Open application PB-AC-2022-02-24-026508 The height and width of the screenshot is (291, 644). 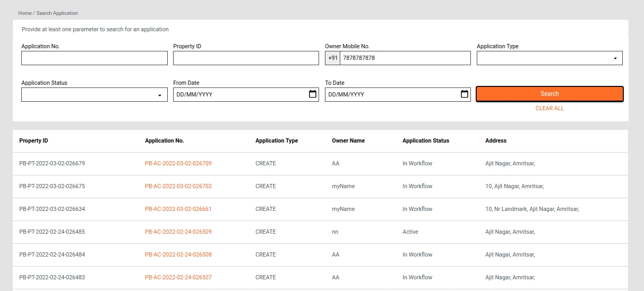point(178,254)
